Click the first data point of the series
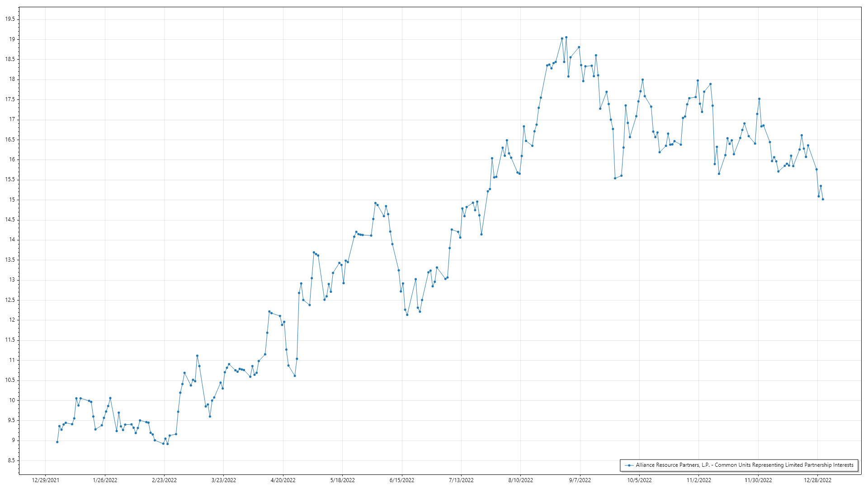Viewport: 868px width, 488px height. 57,442
